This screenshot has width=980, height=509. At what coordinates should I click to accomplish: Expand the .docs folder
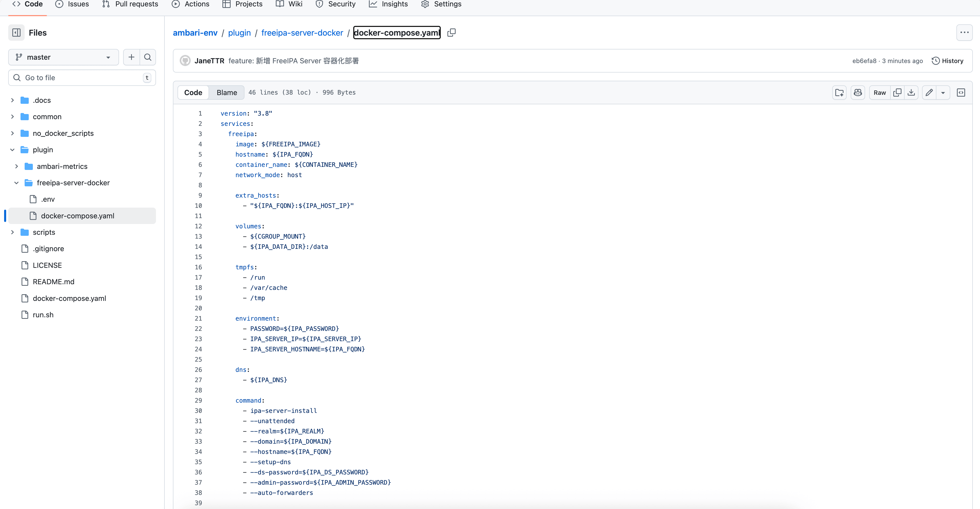pos(13,100)
